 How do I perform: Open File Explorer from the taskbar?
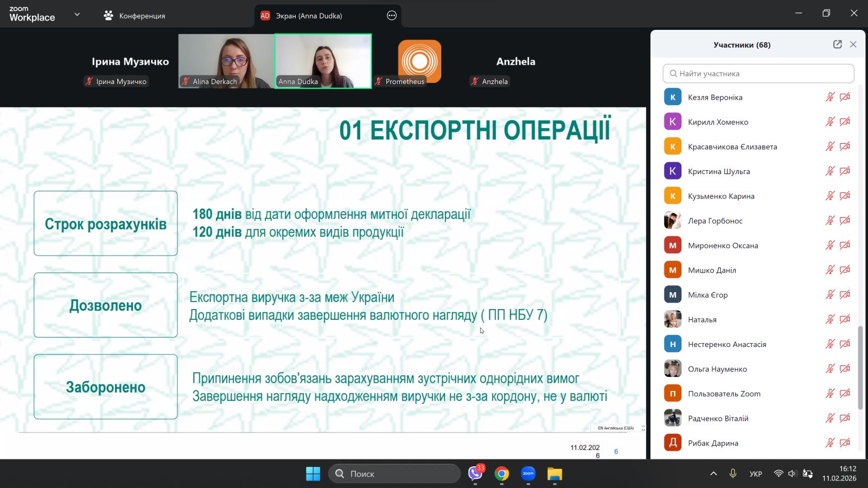[x=554, y=474]
